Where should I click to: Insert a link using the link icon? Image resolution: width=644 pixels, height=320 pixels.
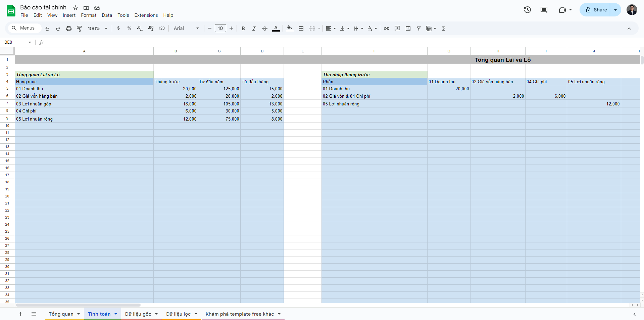click(387, 29)
